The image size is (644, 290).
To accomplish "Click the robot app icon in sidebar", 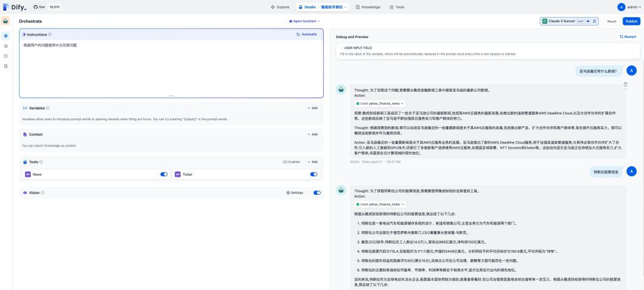I will click(x=6, y=20).
